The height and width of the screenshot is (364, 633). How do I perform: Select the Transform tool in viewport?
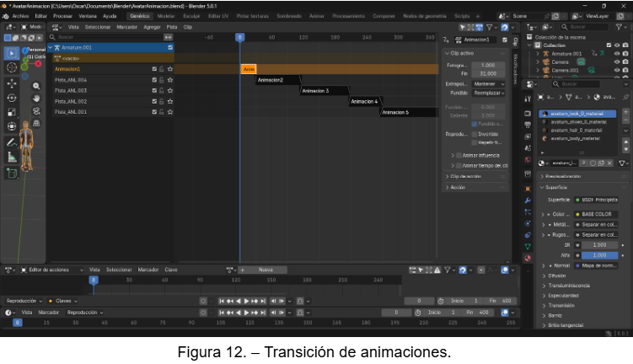tap(11, 126)
